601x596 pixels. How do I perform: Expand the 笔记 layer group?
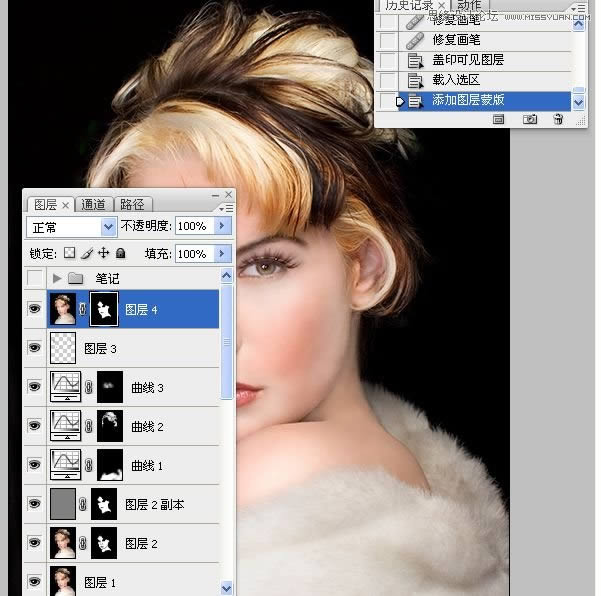pyautogui.click(x=57, y=278)
